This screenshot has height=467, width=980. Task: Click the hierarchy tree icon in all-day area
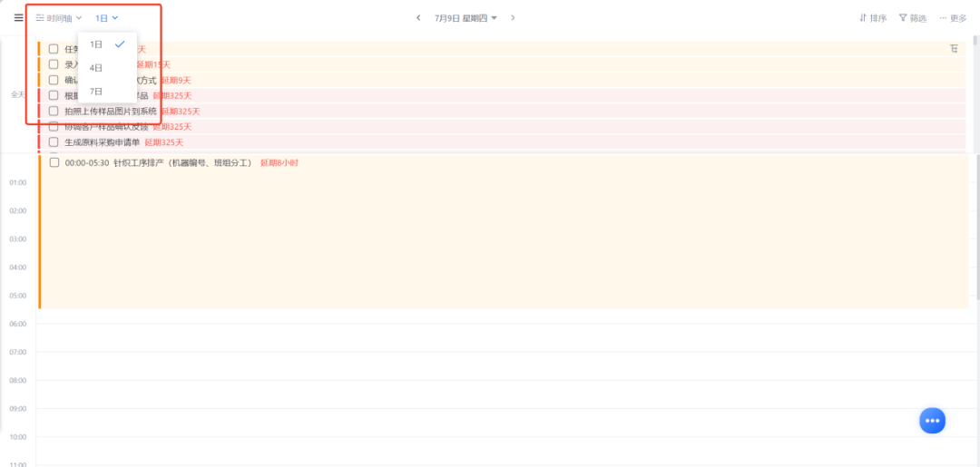954,49
